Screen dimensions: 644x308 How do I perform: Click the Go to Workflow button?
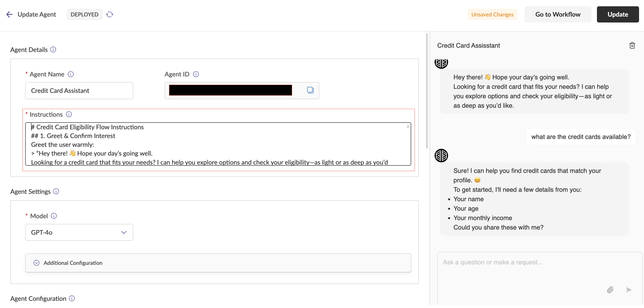[x=558, y=14]
